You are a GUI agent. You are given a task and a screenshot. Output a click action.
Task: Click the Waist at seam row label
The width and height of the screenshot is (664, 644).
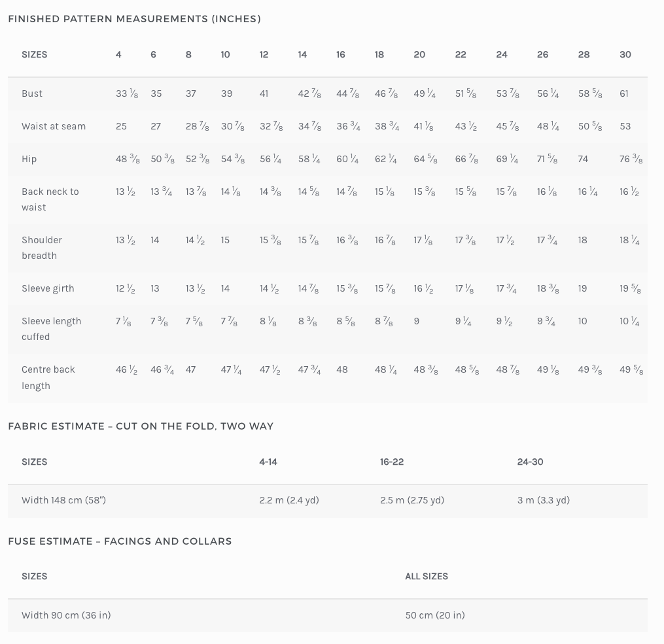[x=54, y=126]
